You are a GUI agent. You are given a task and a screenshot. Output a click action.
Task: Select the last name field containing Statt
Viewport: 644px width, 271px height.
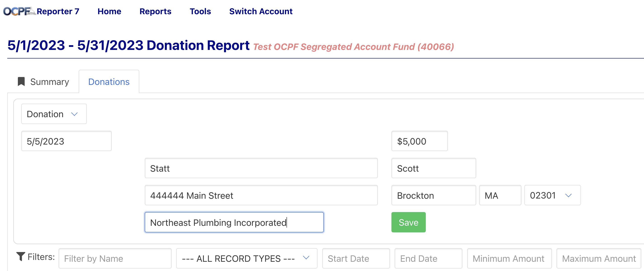click(x=261, y=168)
